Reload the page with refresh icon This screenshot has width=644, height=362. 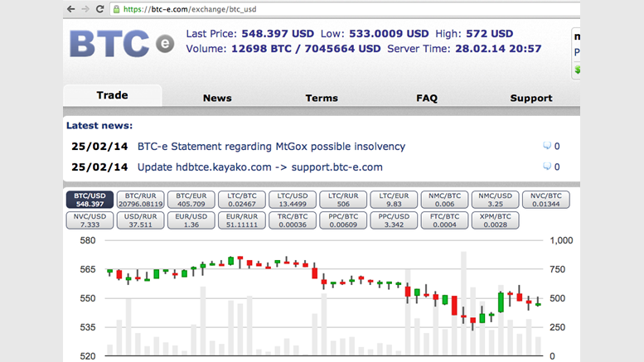tap(99, 9)
